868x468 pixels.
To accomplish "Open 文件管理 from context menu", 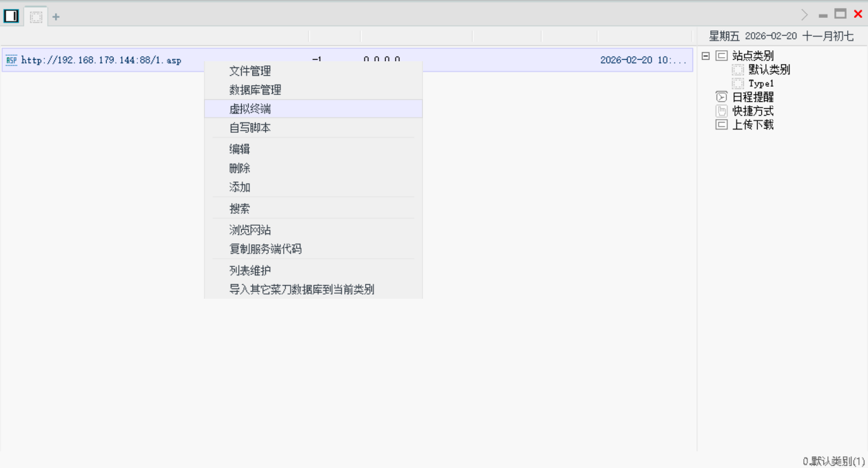I will 313,71.
